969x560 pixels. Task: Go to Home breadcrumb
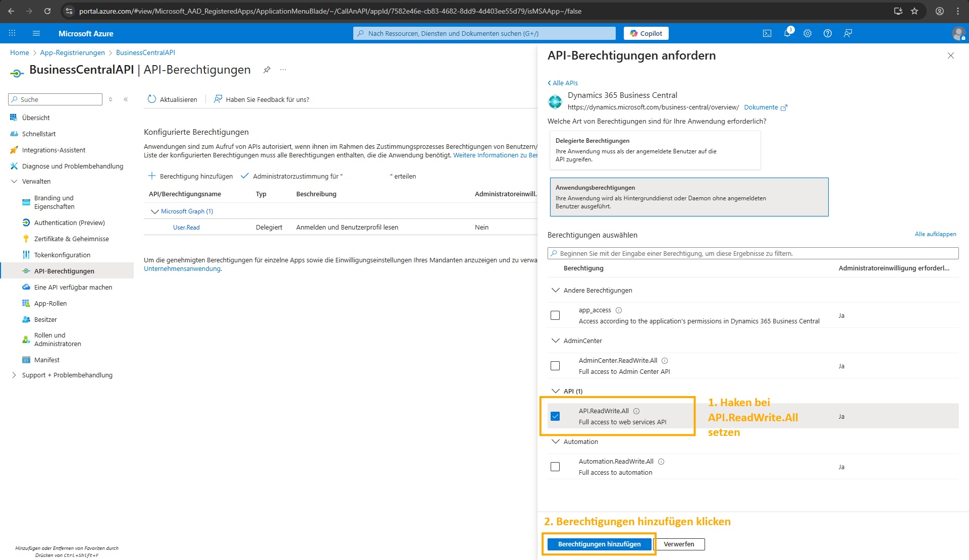tap(19, 52)
